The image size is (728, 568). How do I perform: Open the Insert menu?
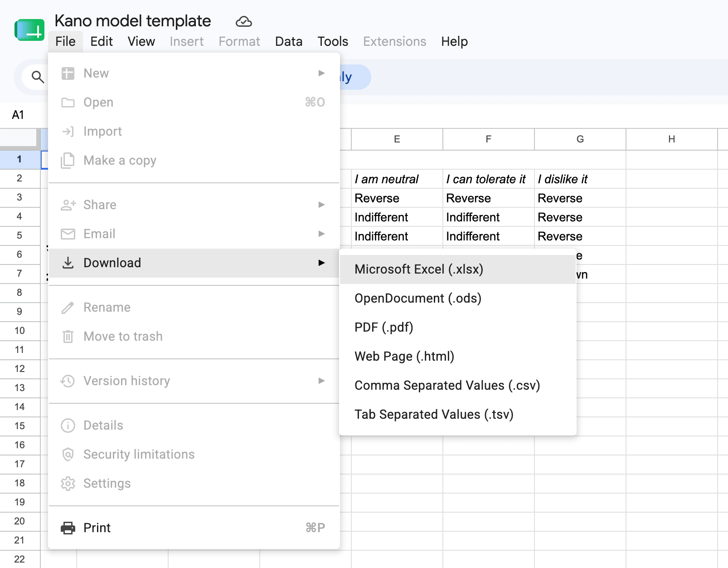pyautogui.click(x=187, y=42)
